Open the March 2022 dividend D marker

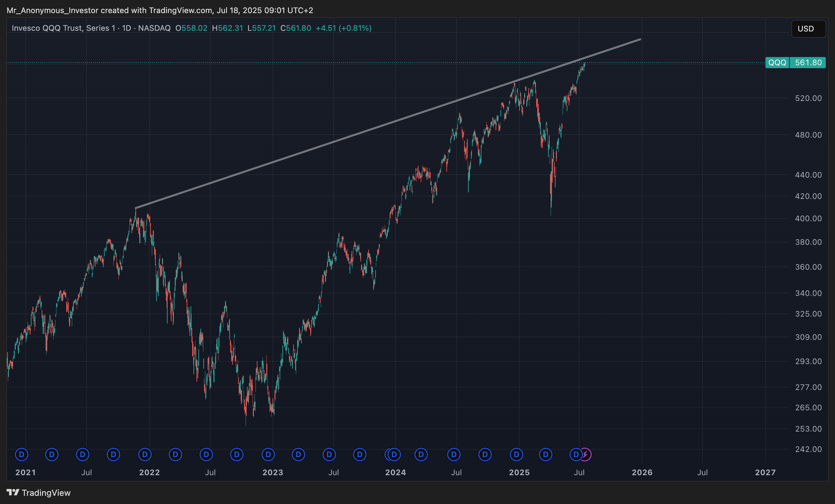(175, 455)
